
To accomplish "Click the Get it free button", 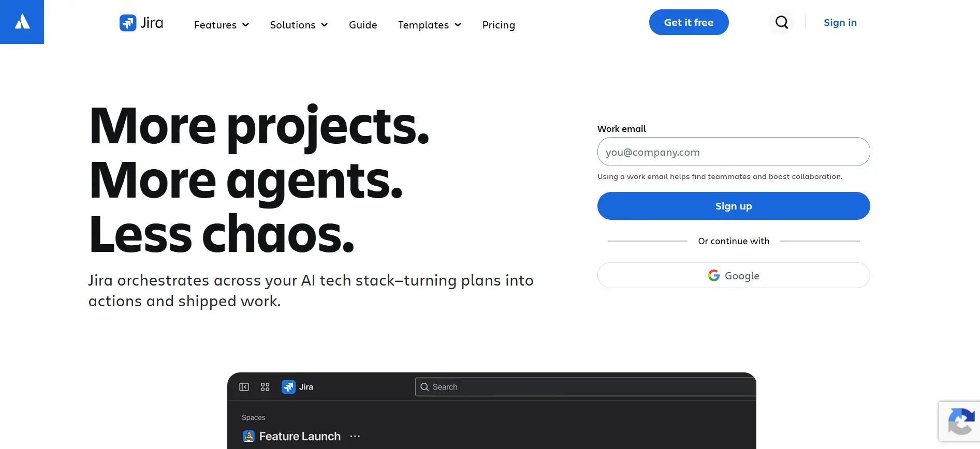I will [x=689, y=22].
